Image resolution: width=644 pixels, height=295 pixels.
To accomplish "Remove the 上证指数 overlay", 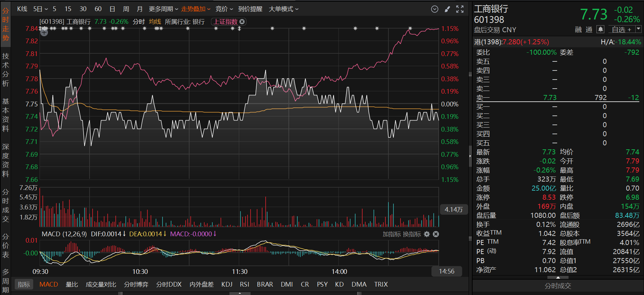I will tap(242, 21).
